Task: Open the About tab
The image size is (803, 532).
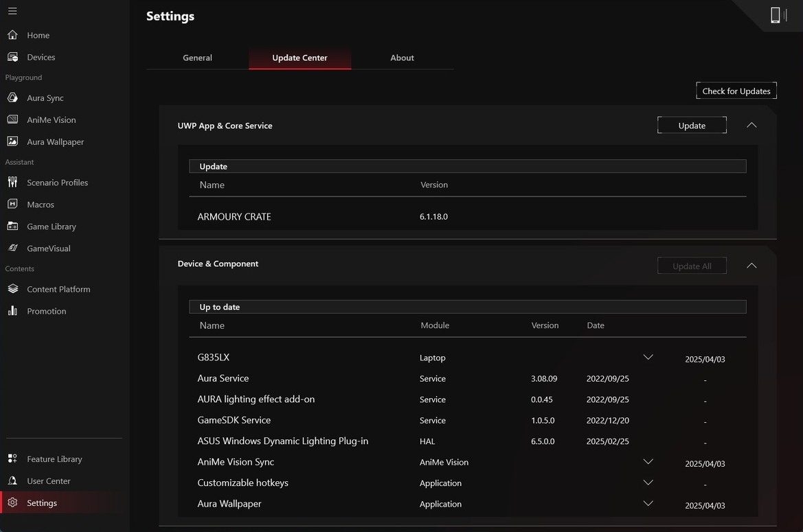Action: (402, 58)
